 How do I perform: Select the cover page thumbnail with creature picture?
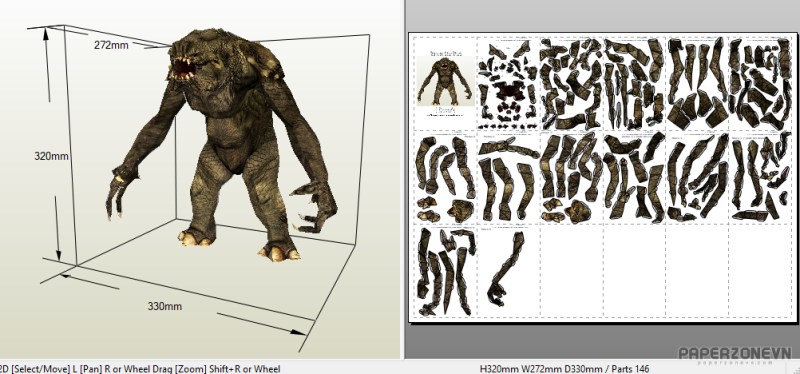point(445,83)
